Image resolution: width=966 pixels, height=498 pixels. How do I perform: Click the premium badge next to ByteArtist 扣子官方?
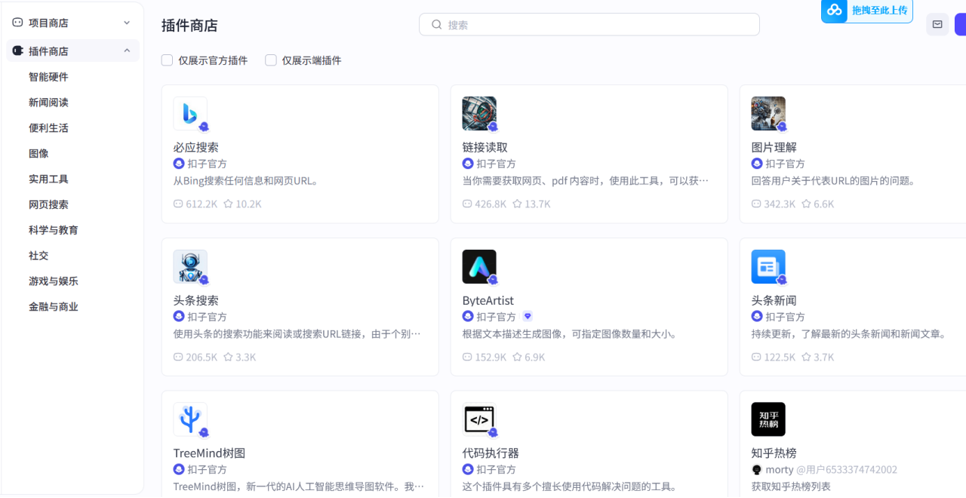[x=527, y=316]
